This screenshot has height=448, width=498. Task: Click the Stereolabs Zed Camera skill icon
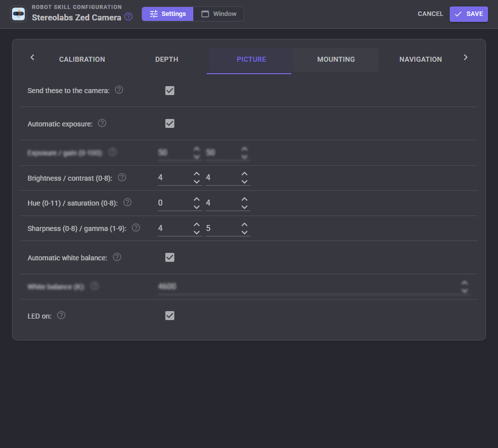tap(18, 14)
